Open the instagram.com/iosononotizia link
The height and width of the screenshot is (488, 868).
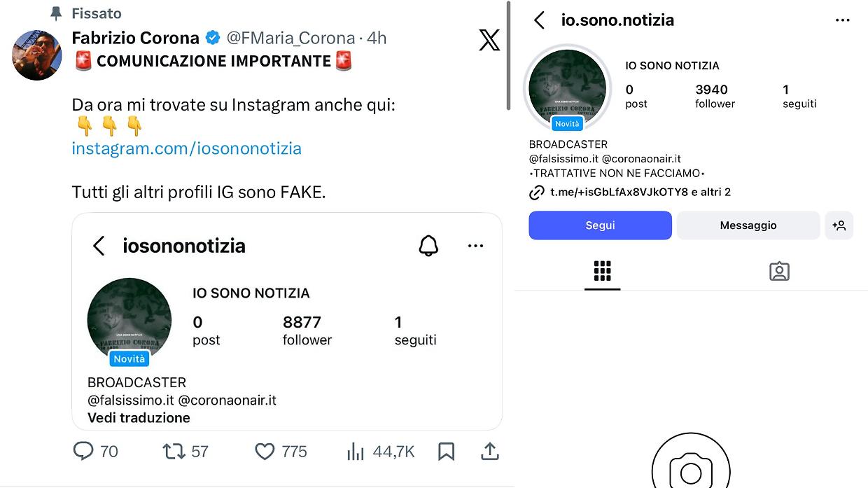[x=185, y=148]
